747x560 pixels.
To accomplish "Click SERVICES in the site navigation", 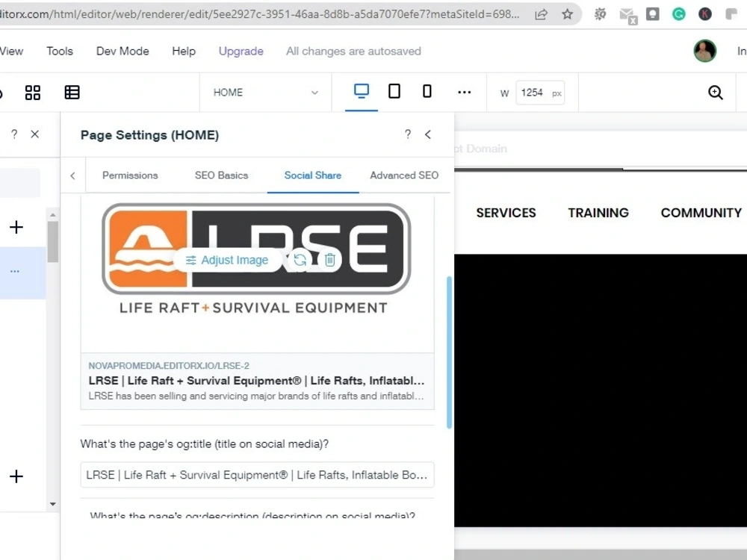I will 506,213.
